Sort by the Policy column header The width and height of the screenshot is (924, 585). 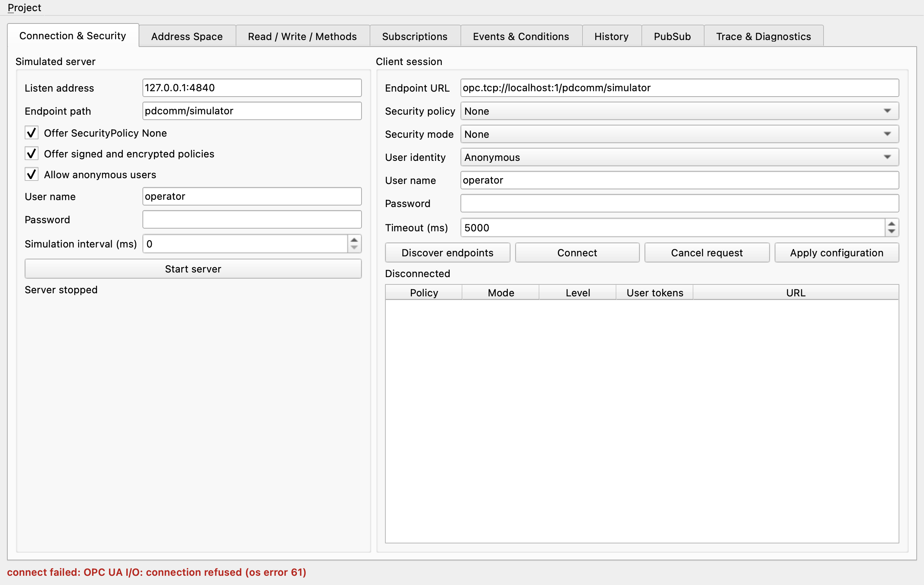tap(424, 292)
